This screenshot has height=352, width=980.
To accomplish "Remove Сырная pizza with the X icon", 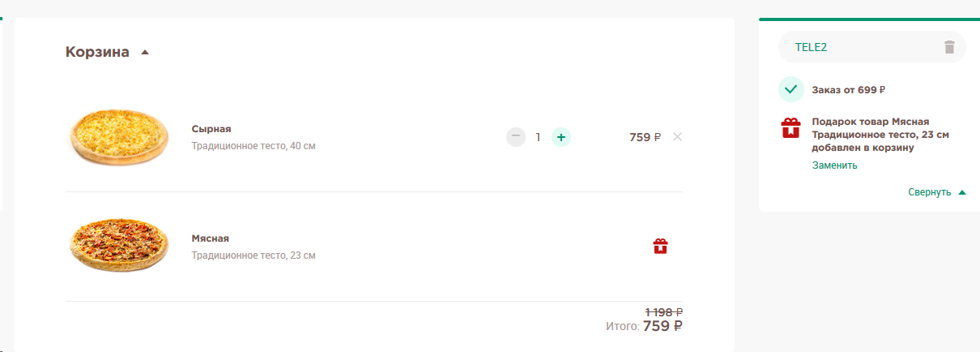I will [678, 136].
